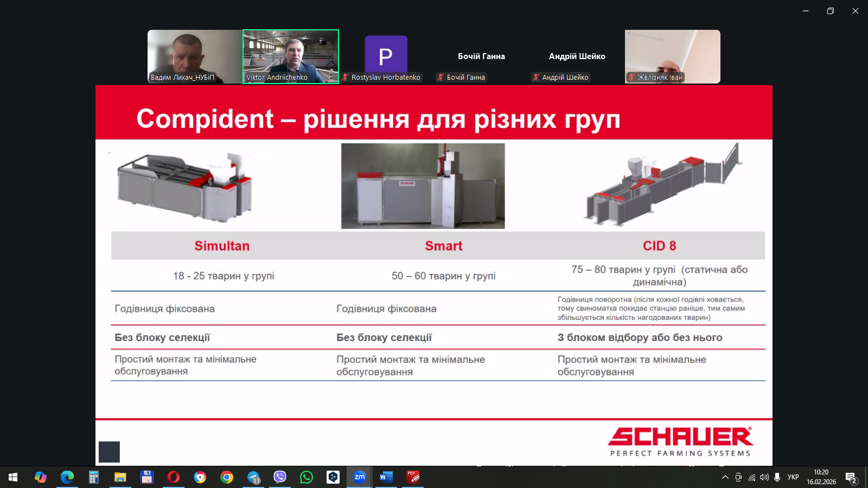Open the Windows Start menu
Viewport: 868px width, 488px height.
(x=13, y=477)
